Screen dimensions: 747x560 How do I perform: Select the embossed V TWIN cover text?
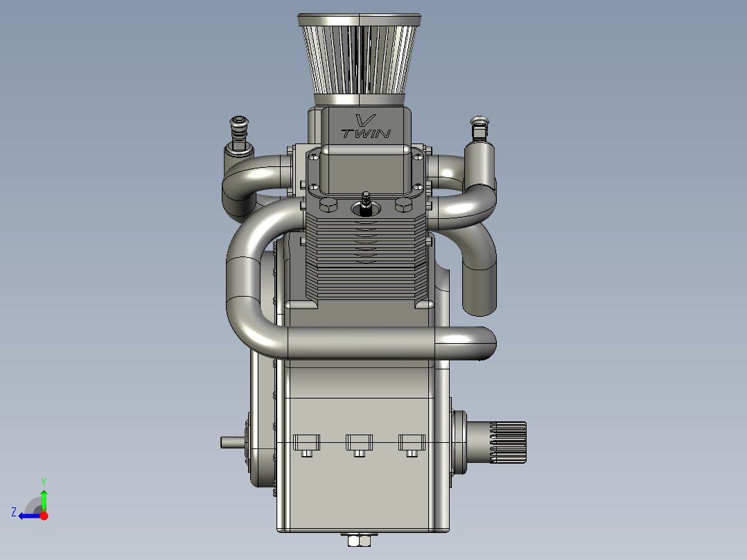pyautogui.click(x=366, y=127)
